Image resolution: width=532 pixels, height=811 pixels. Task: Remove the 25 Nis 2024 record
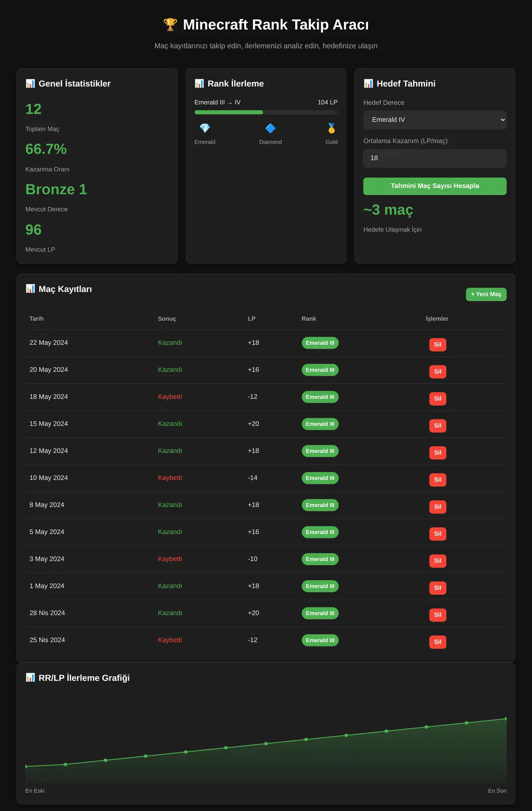(x=438, y=642)
